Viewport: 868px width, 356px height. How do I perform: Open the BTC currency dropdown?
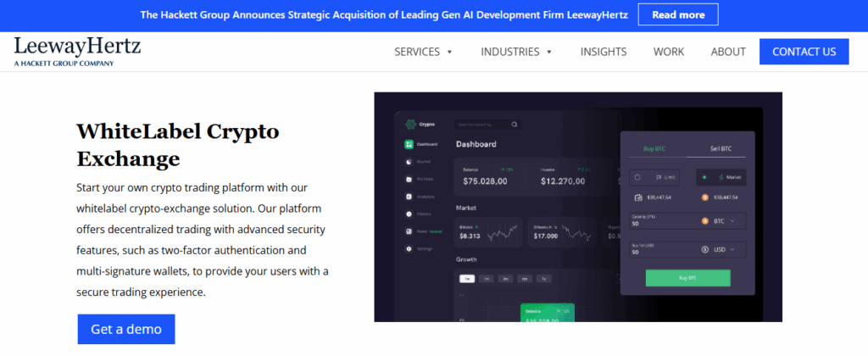(x=721, y=221)
